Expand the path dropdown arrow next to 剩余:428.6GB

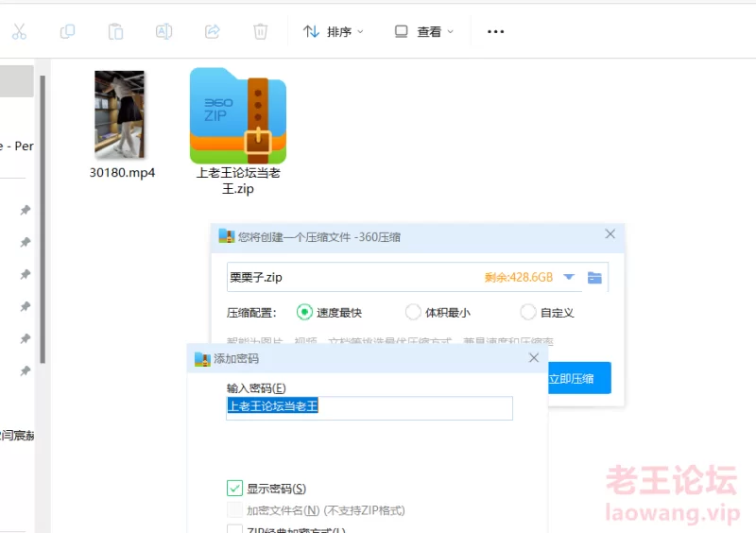pyautogui.click(x=569, y=277)
